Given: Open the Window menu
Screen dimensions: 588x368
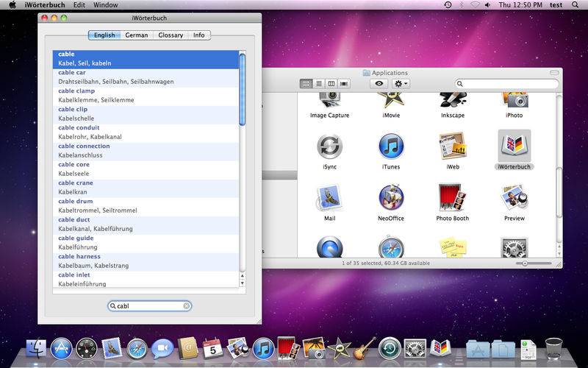Looking at the screenshot, I should [x=105, y=5].
